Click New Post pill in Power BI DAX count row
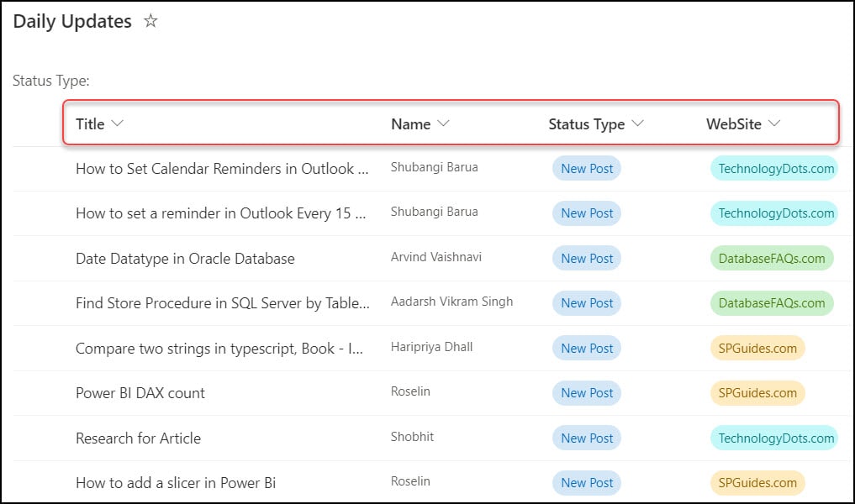Viewport: 855px width, 504px height. (587, 393)
